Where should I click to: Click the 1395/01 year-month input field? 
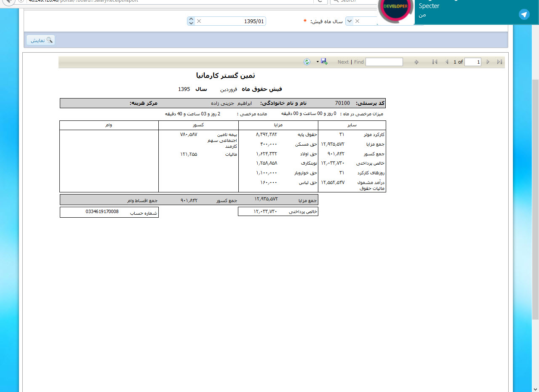pyautogui.click(x=234, y=21)
